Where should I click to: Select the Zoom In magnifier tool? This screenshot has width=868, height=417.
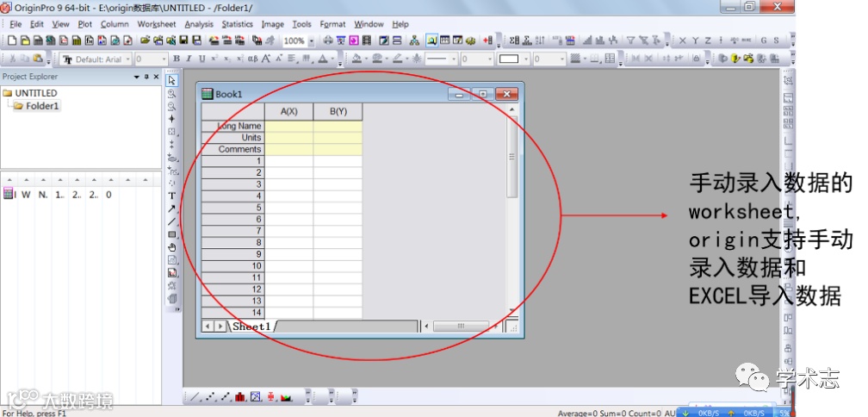point(172,94)
